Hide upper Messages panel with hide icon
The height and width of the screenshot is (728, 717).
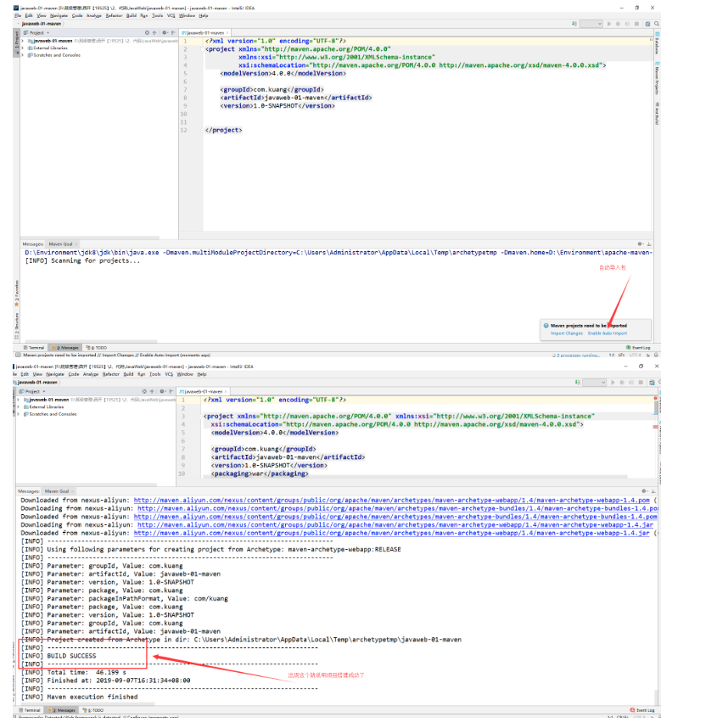coord(649,244)
